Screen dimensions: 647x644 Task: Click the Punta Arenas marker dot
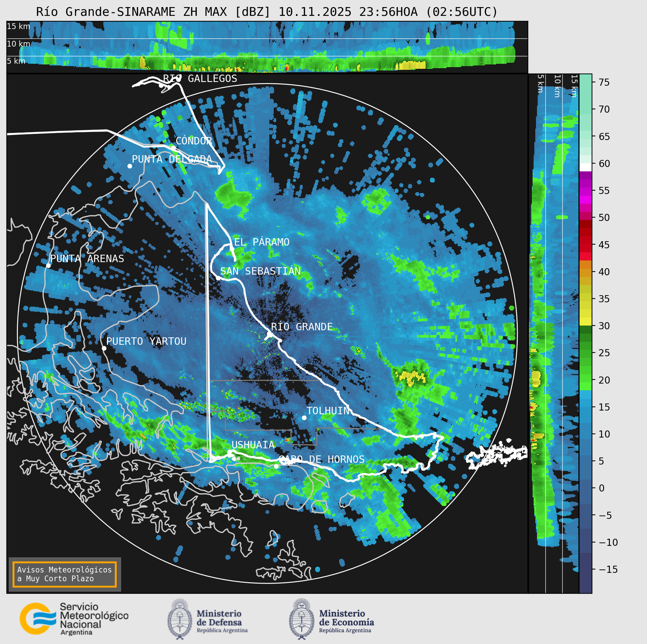48,265
